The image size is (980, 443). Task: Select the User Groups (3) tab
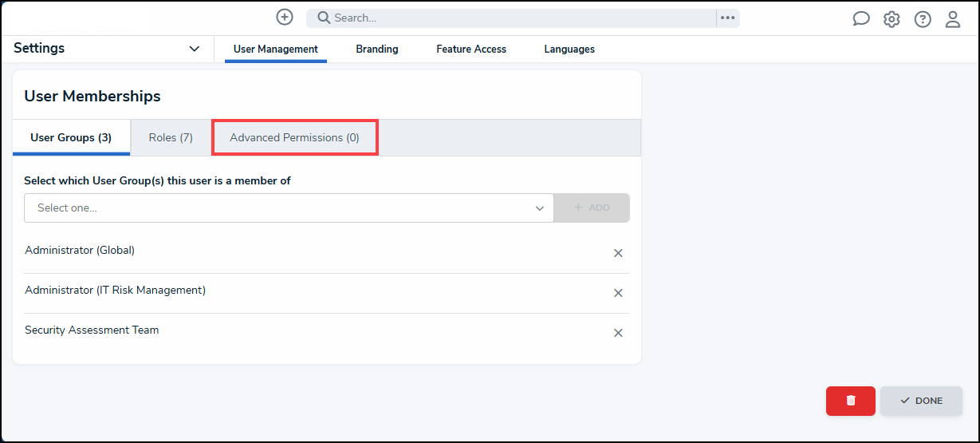pyautogui.click(x=71, y=137)
